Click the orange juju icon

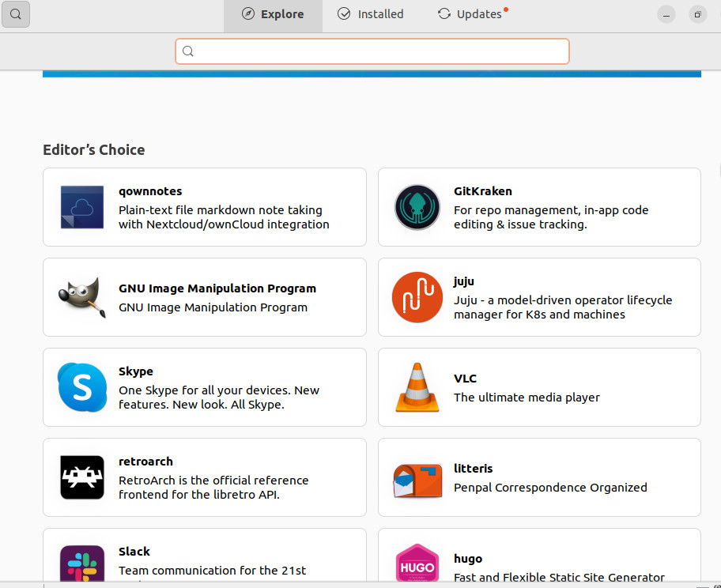pyautogui.click(x=417, y=297)
